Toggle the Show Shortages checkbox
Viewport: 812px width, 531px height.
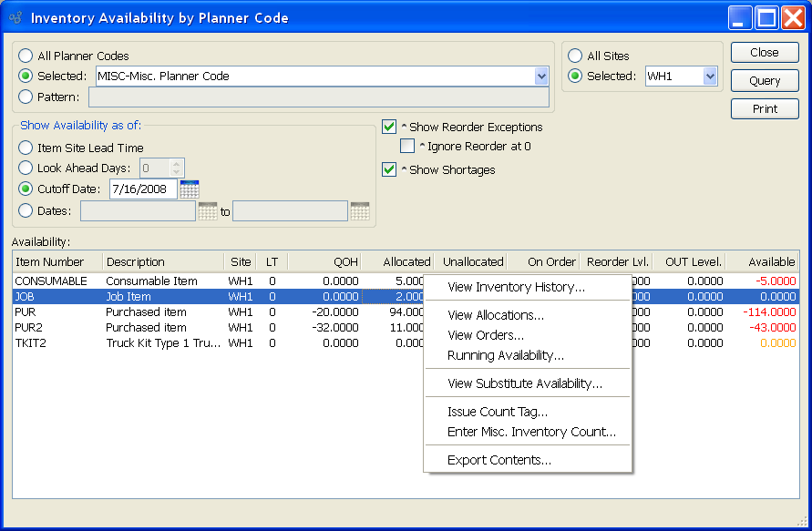coord(389,169)
